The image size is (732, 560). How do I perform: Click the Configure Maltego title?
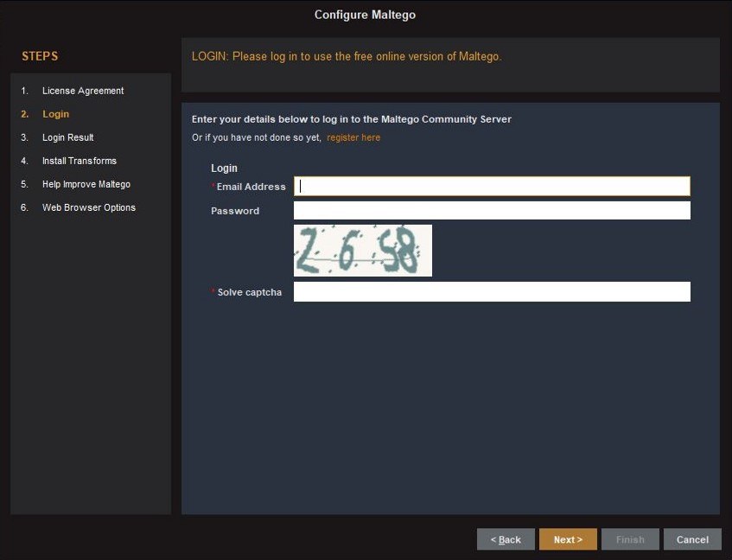point(365,14)
